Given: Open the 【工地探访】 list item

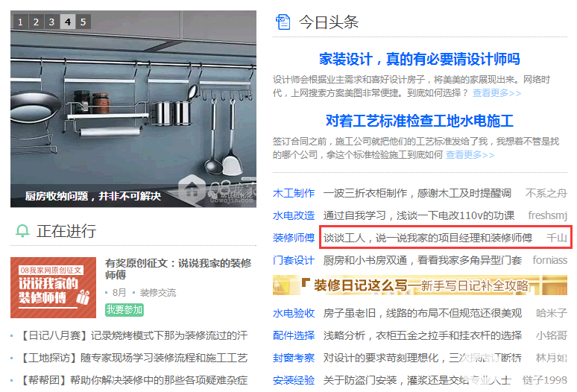Looking at the screenshot, I should coord(133,358).
